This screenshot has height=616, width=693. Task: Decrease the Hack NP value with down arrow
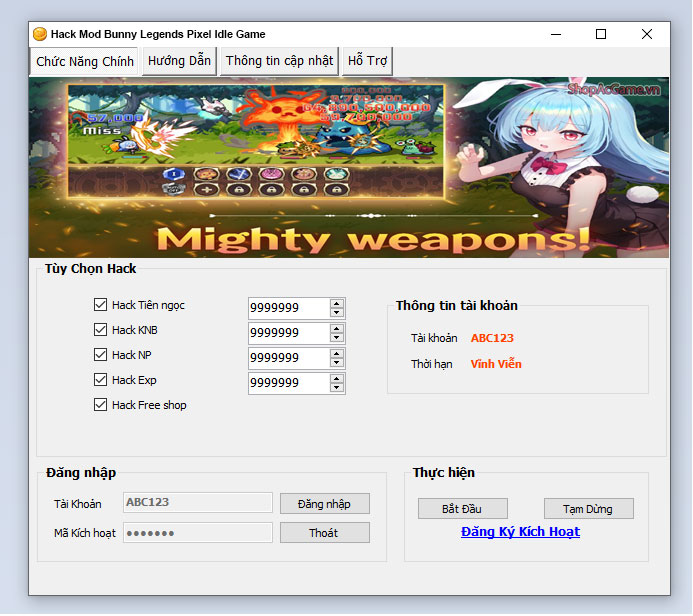coord(337,363)
